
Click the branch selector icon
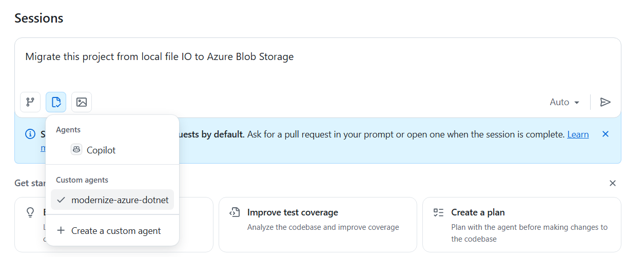coord(30,102)
